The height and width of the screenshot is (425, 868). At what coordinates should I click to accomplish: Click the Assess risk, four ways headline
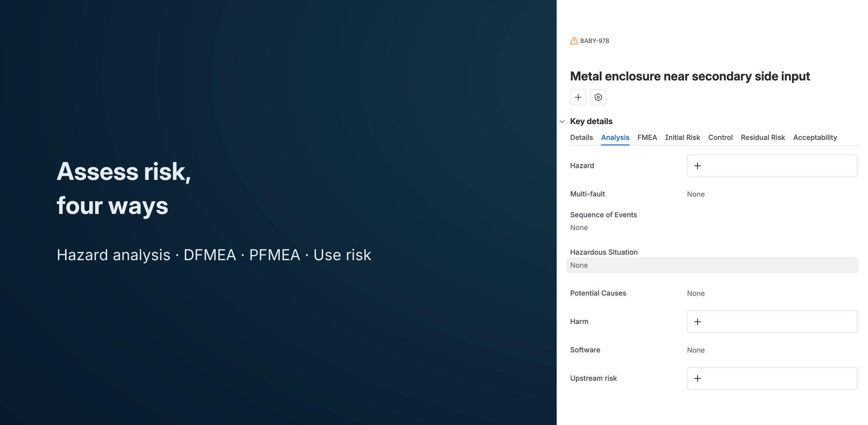pos(124,188)
